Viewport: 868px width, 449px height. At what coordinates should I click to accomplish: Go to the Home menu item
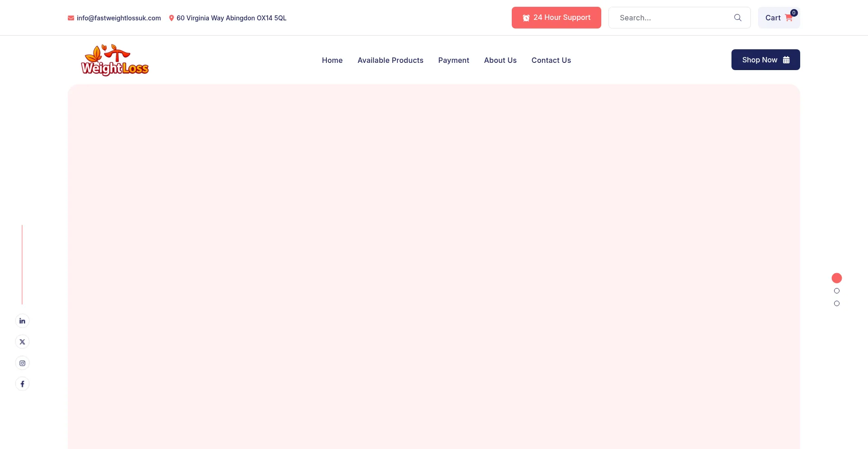tap(332, 60)
